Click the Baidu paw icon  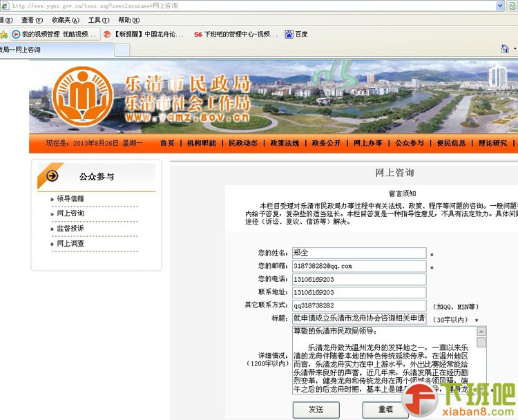point(289,35)
